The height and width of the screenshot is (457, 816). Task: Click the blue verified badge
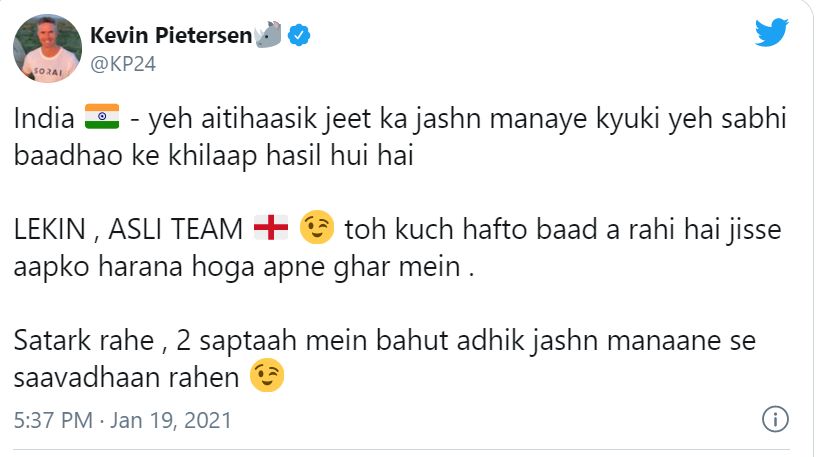coord(299,35)
